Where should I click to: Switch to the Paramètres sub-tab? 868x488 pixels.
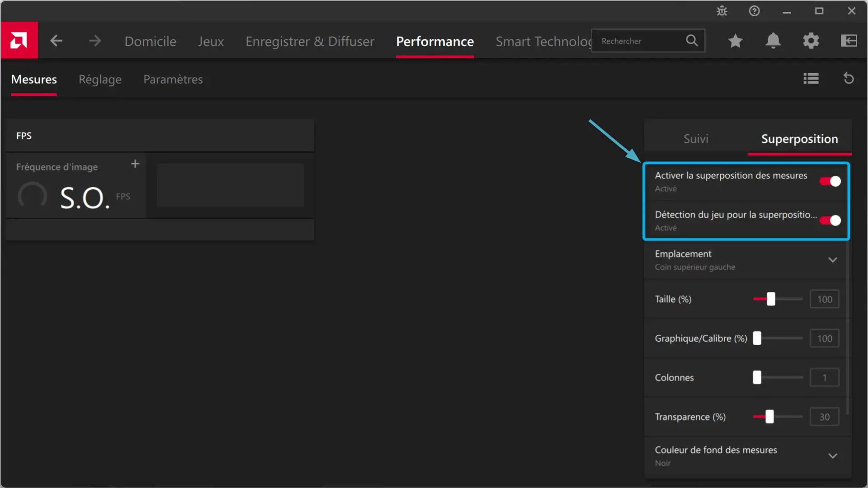(x=173, y=79)
